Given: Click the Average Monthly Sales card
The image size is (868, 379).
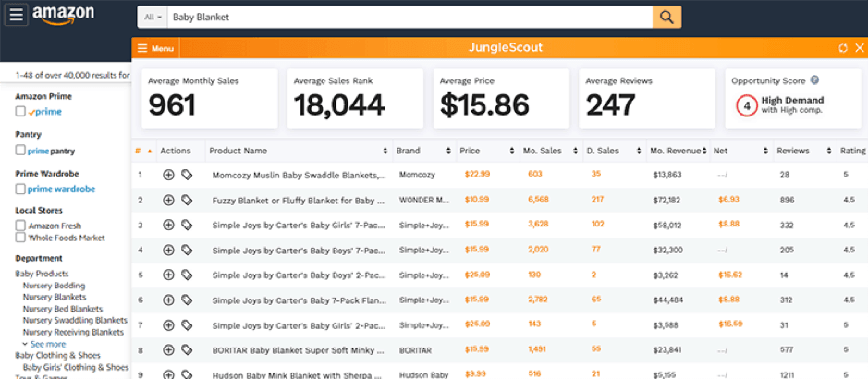Looking at the screenshot, I should (210, 99).
